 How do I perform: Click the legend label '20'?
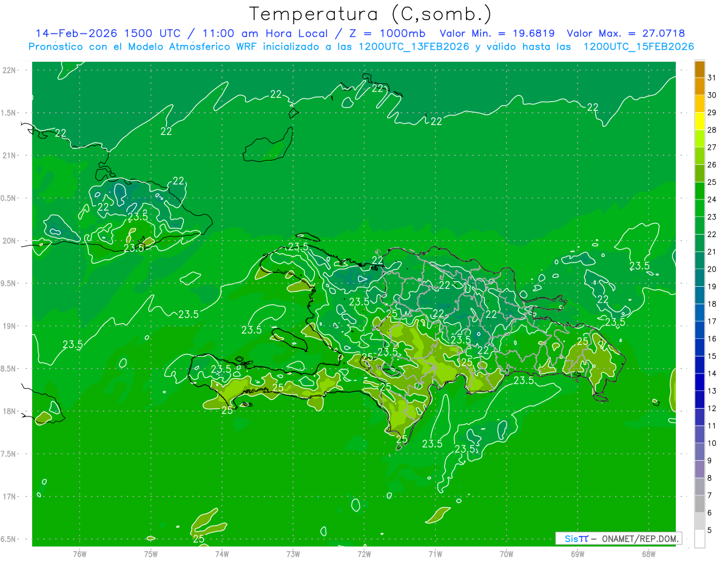(x=712, y=269)
